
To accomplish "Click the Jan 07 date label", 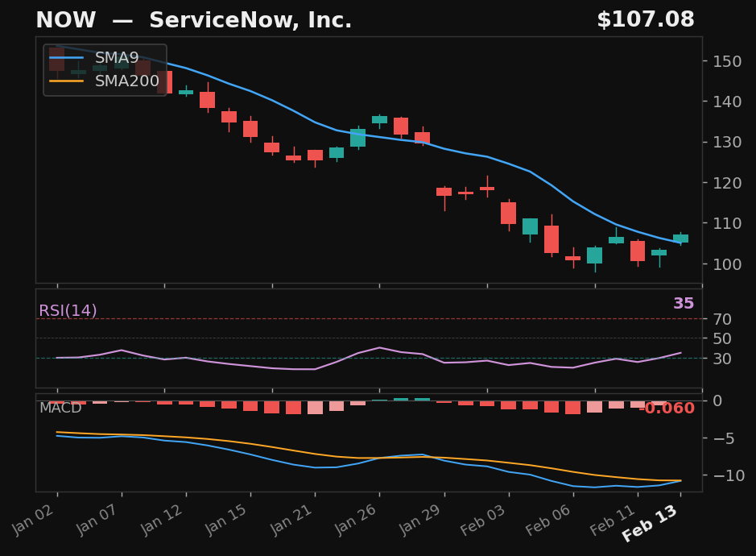I will (97, 519).
